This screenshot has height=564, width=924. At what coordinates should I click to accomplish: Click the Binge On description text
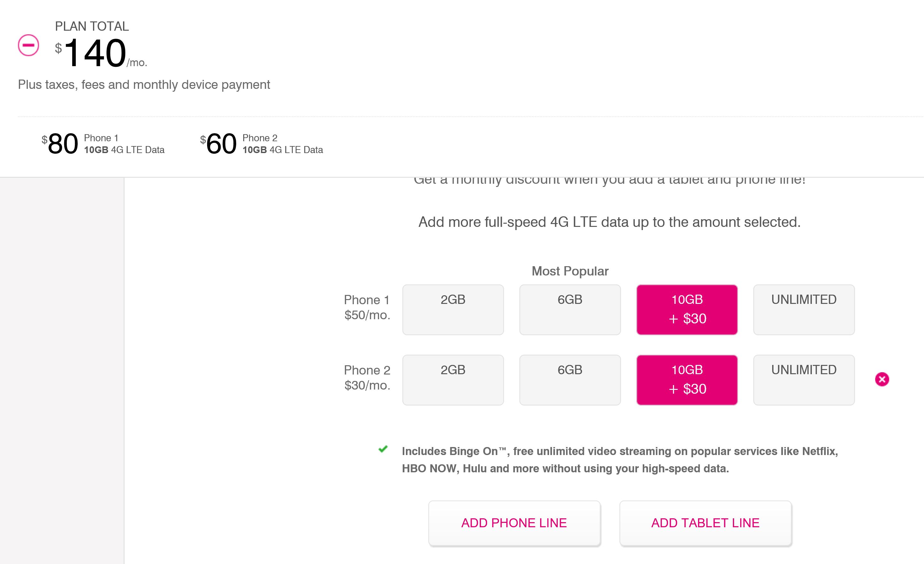620,460
